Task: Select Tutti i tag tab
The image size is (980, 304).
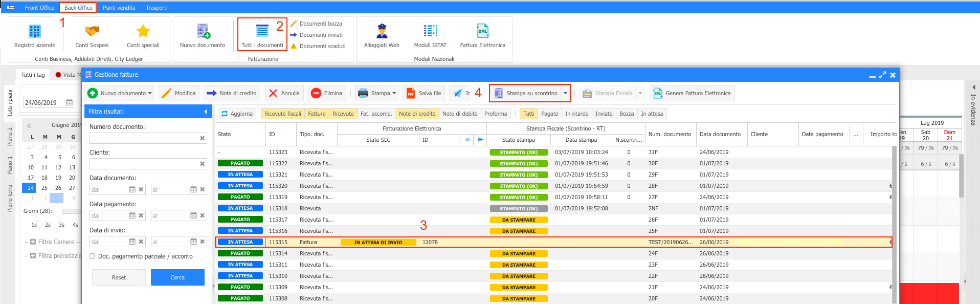Action: pos(33,75)
